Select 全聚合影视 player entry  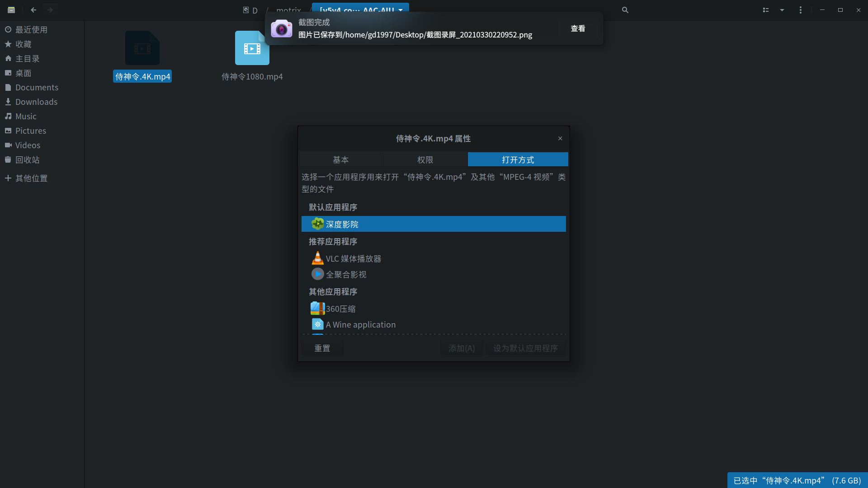click(x=346, y=274)
